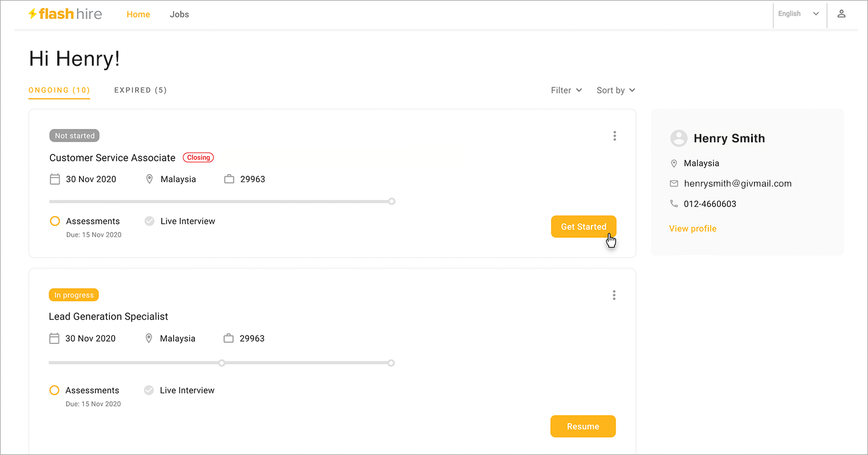The width and height of the screenshot is (868, 455).
Task: Select the Assessments step circle on the first card
Action: pyautogui.click(x=54, y=221)
